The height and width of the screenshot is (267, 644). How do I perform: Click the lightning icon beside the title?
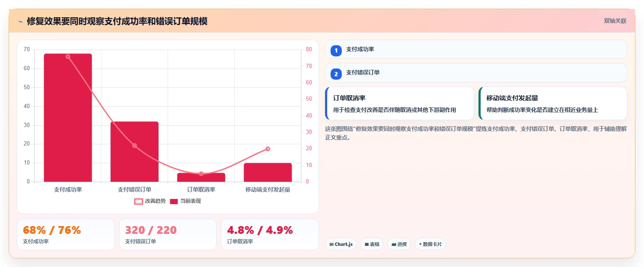pyautogui.click(x=20, y=21)
